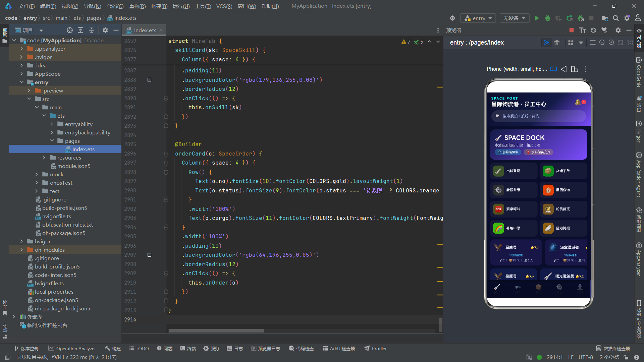Open CodeGenie side panel
This screenshot has height=362, width=644.
tap(639, 72)
